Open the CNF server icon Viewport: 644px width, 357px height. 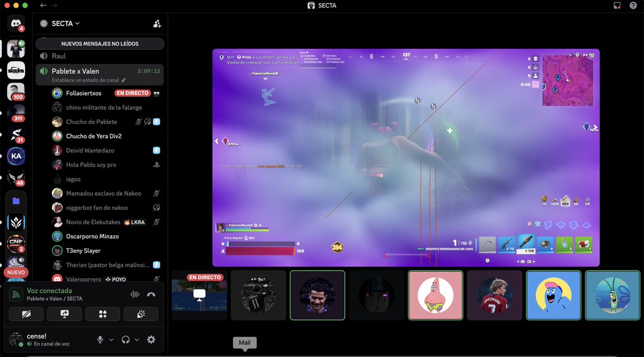coord(16,243)
